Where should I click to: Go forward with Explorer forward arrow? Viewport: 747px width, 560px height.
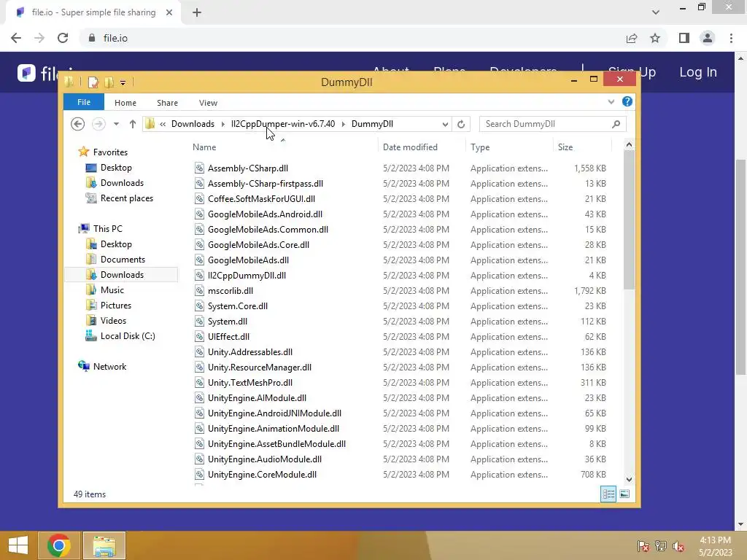(98, 124)
